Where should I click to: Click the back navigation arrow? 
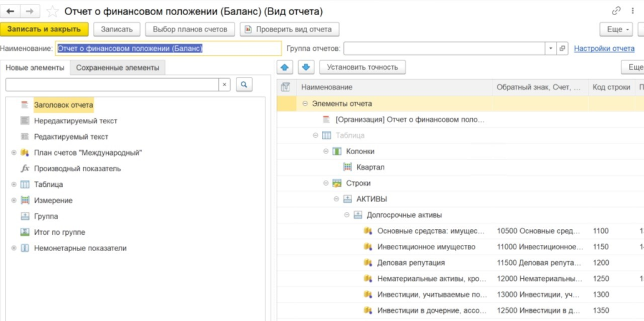click(x=11, y=11)
